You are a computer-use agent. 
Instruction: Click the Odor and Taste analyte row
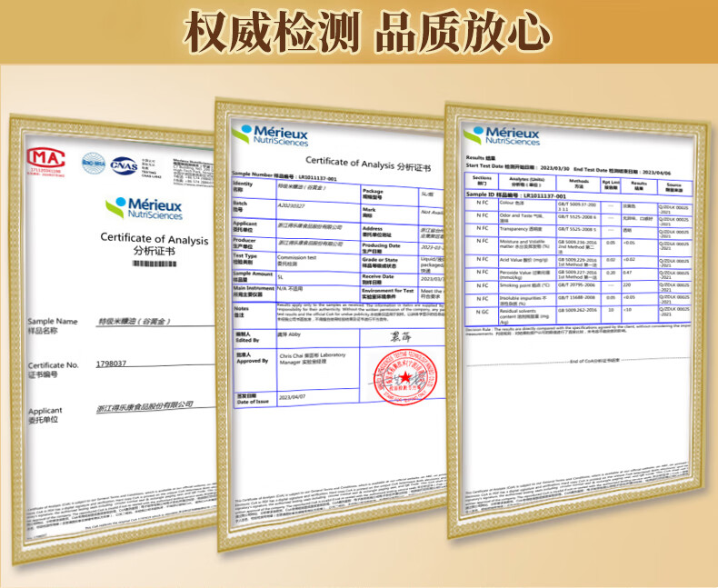point(578,218)
